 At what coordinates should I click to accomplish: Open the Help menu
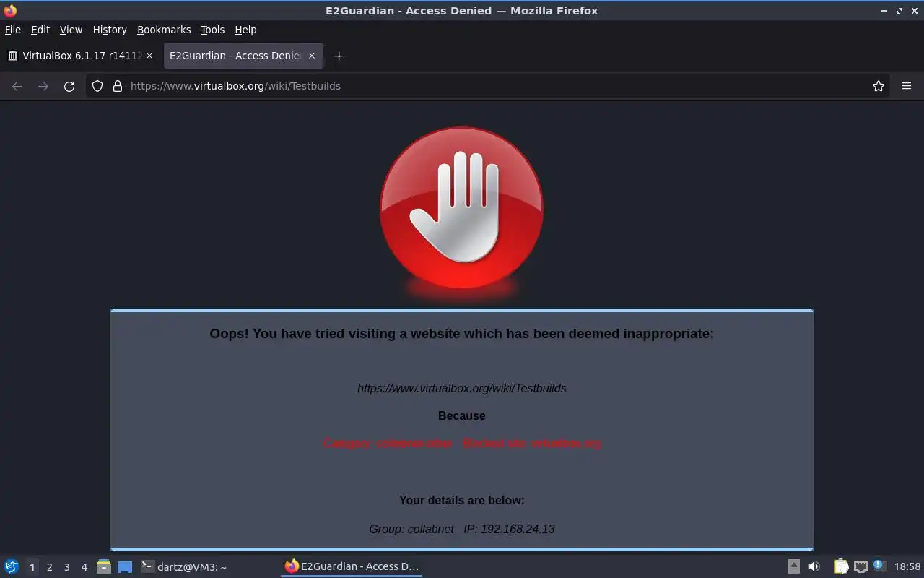(245, 30)
